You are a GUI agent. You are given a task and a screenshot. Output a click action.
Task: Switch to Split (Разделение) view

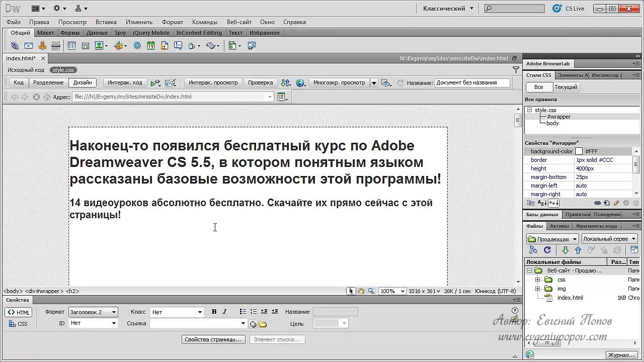48,82
